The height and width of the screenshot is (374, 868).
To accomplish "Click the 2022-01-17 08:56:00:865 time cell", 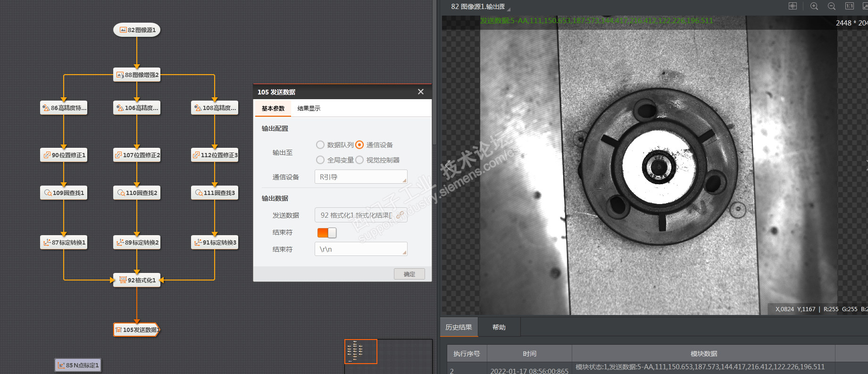I will (529, 371).
